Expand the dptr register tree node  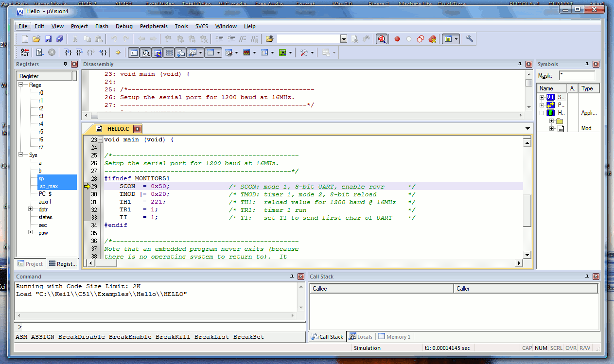31,209
